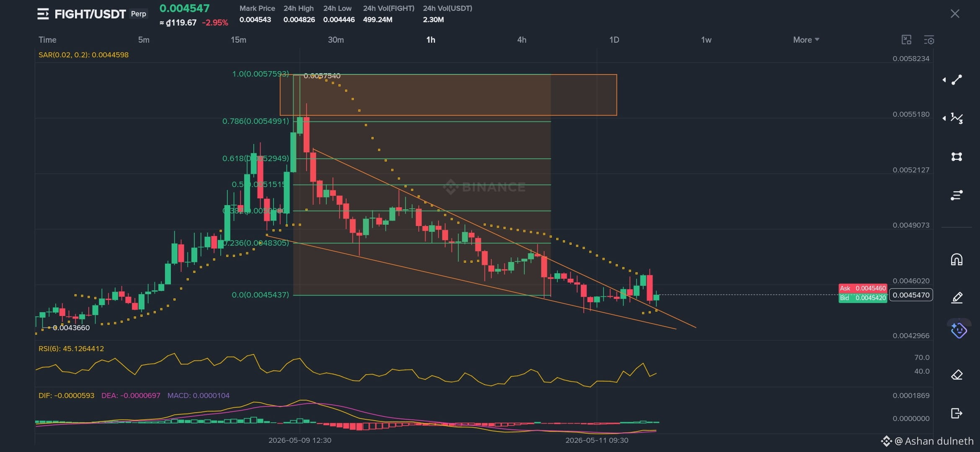Click the 0.786(0.0054991) Fibonacci level label
Image resolution: width=980 pixels, height=452 pixels.
255,121
